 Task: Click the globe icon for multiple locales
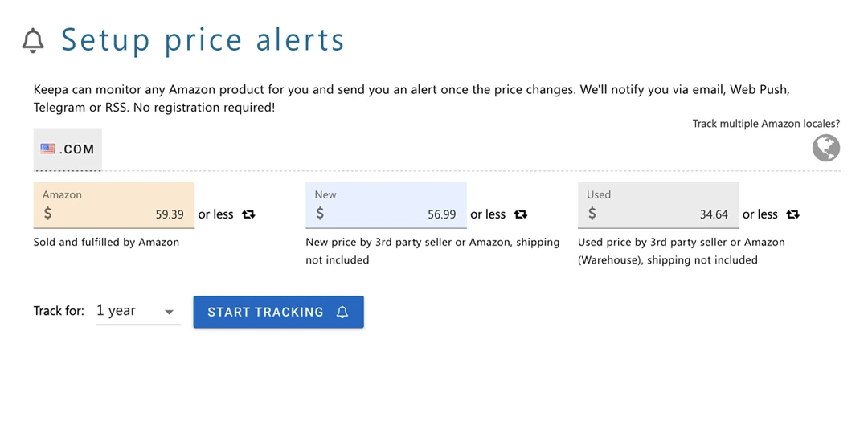[825, 148]
